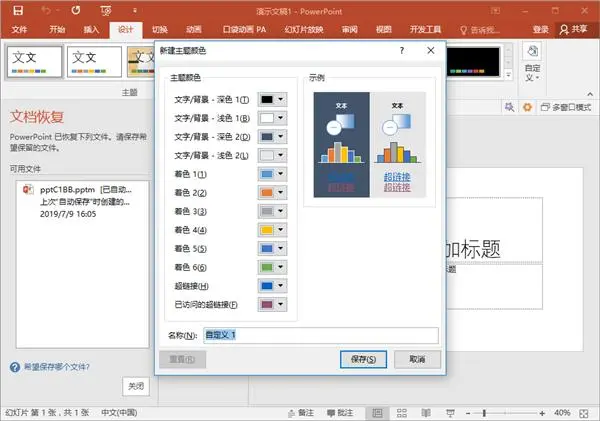Click the Undo icon in title bar

[46, 10]
